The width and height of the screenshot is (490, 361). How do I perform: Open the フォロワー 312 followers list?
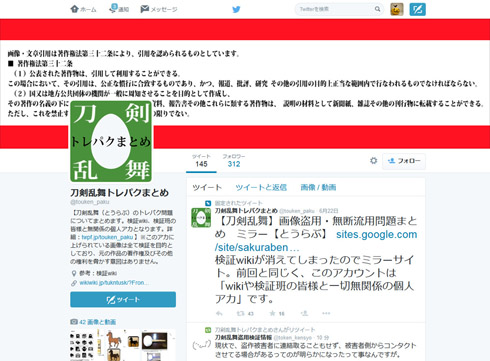coord(234,161)
